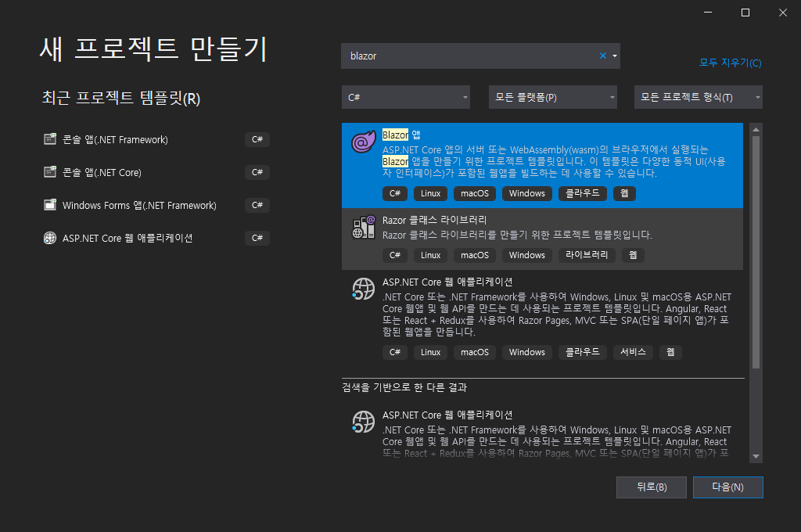Click the recent ASP.NET Core 웹 애플리케이션 globe icon
Screen dimensions: 801x532
point(49,238)
